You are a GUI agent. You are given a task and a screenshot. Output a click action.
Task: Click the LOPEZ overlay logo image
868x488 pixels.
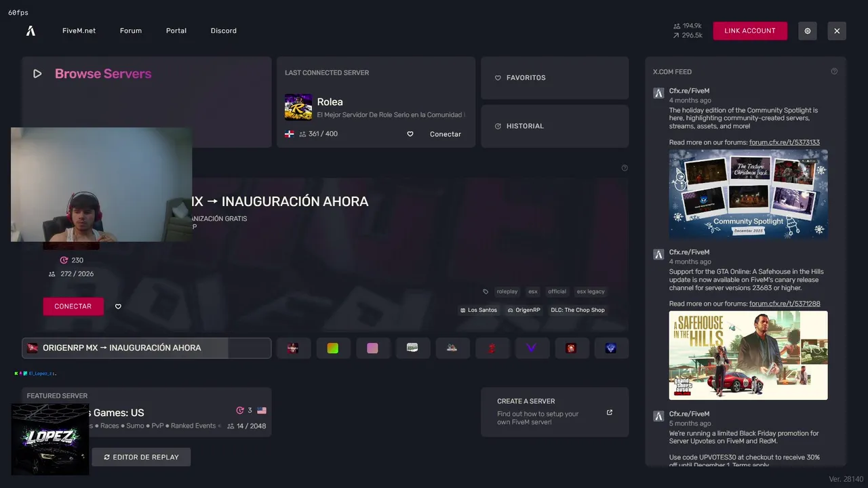pyautogui.click(x=50, y=439)
